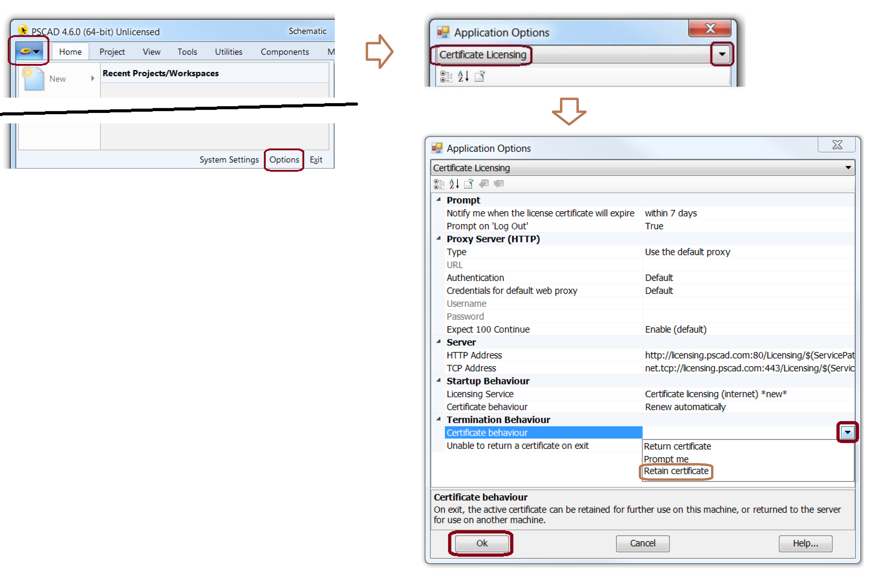881x588 pixels.
Task: Click the Cancel button
Action: [x=642, y=543]
